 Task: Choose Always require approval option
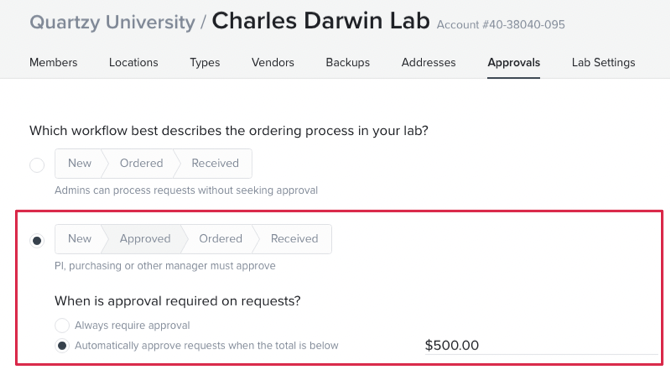[x=62, y=325]
